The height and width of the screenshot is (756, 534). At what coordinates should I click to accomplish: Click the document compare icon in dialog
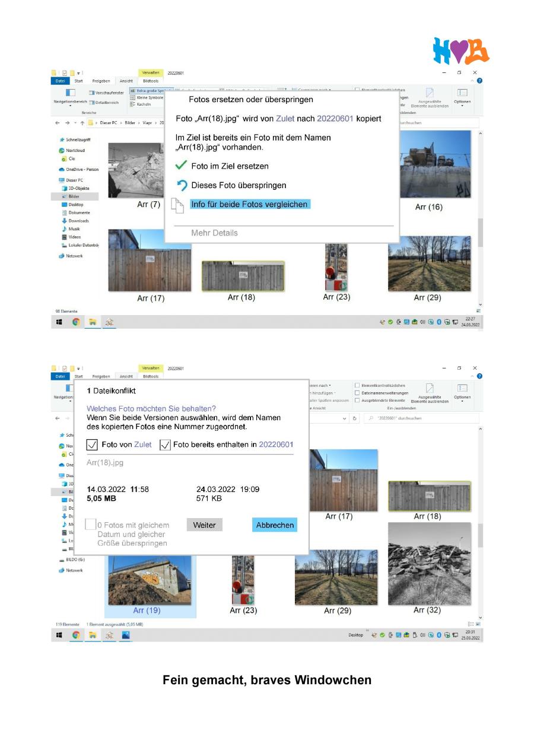point(177,205)
